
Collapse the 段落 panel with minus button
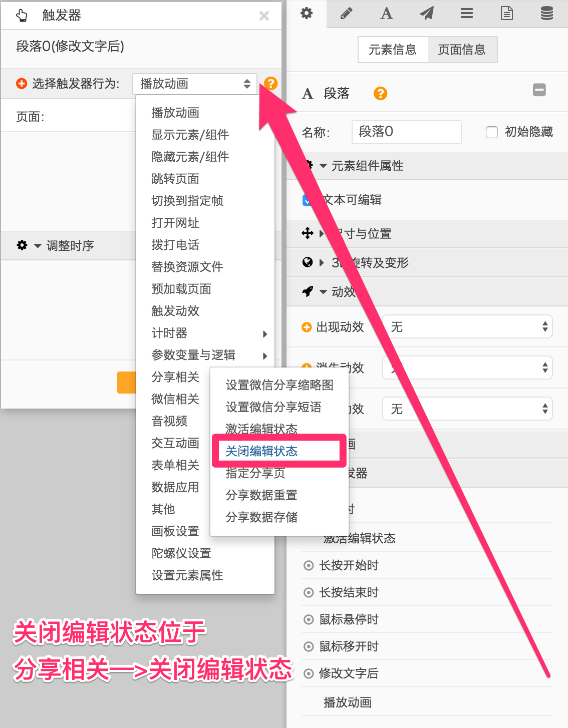coord(539,90)
